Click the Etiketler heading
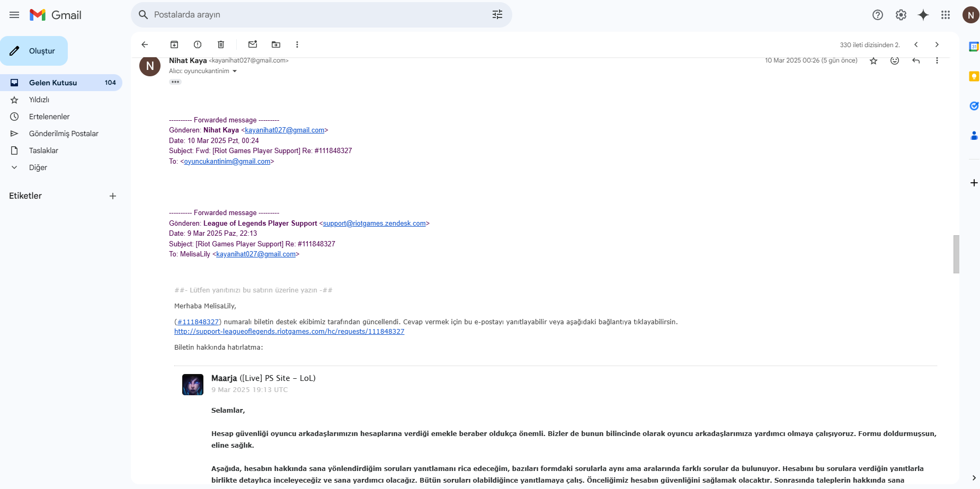980x489 pixels. (25, 196)
